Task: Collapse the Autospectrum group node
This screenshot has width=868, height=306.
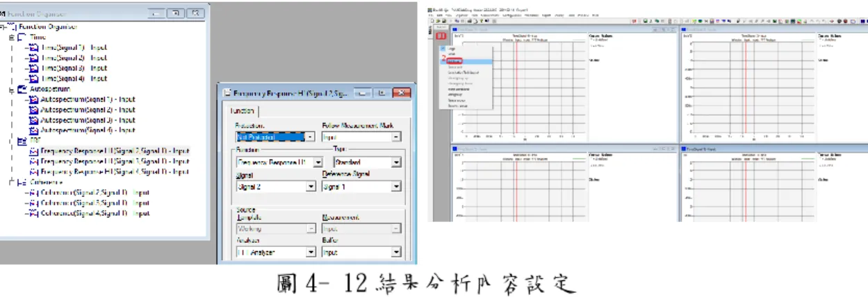Action: tap(12, 90)
